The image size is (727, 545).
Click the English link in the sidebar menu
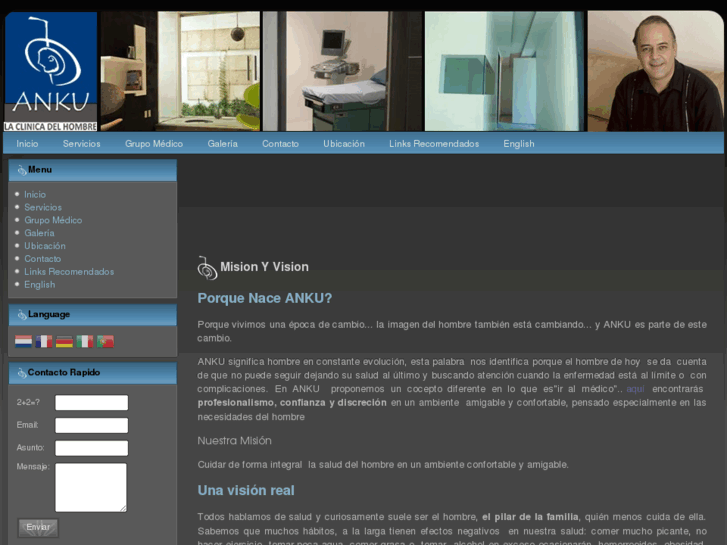pos(39,285)
